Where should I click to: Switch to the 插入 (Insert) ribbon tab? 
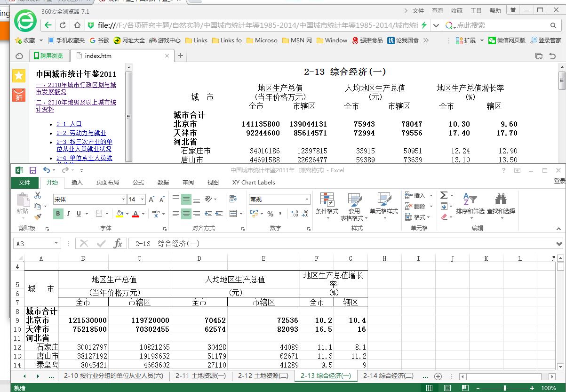pyautogui.click(x=77, y=183)
